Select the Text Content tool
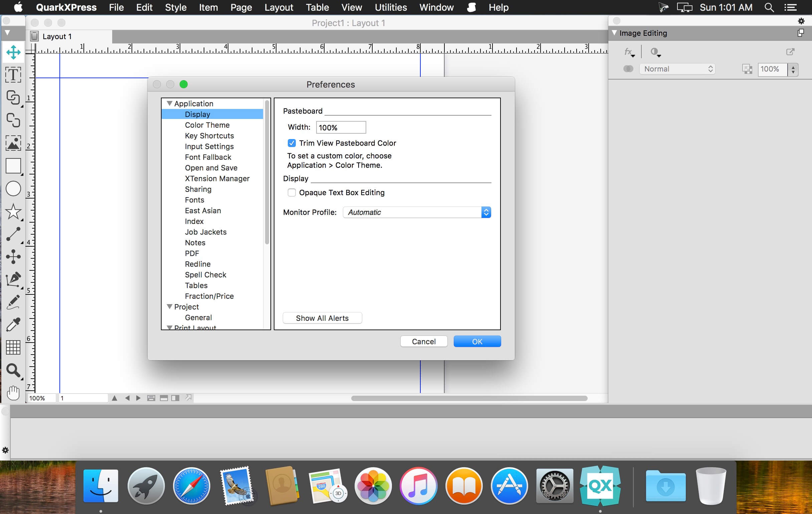The height and width of the screenshot is (514, 812). 13,75
